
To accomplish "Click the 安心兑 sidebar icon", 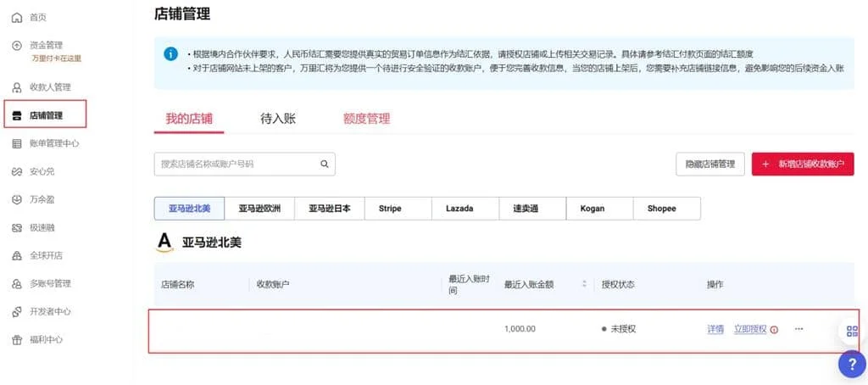I will pyautogui.click(x=17, y=172).
